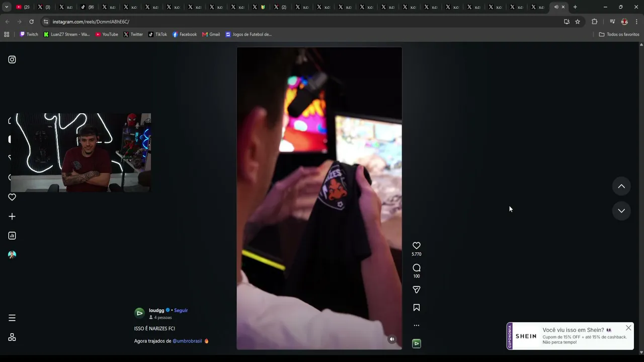Open the TikTok bookmark

pyautogui.click(x=157, y=34)
